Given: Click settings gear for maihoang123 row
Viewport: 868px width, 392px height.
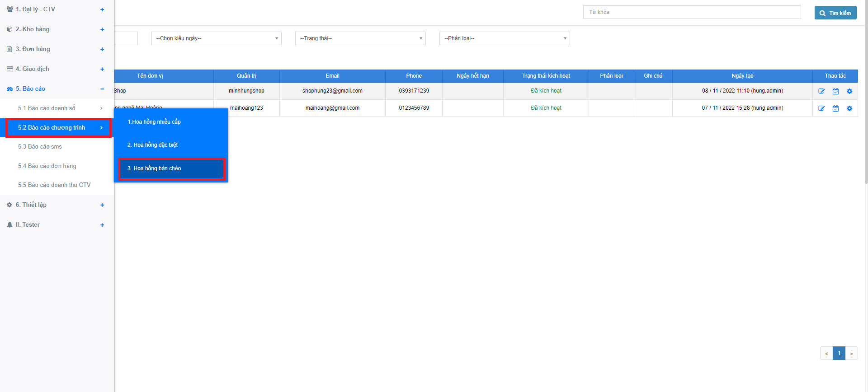Looking at the screenshot, I should pos(849,108).
